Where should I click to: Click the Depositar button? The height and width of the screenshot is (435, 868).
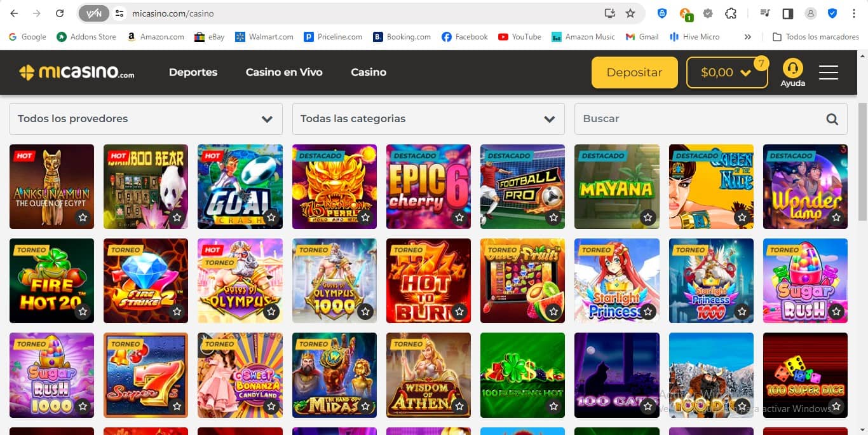[634, 72]
